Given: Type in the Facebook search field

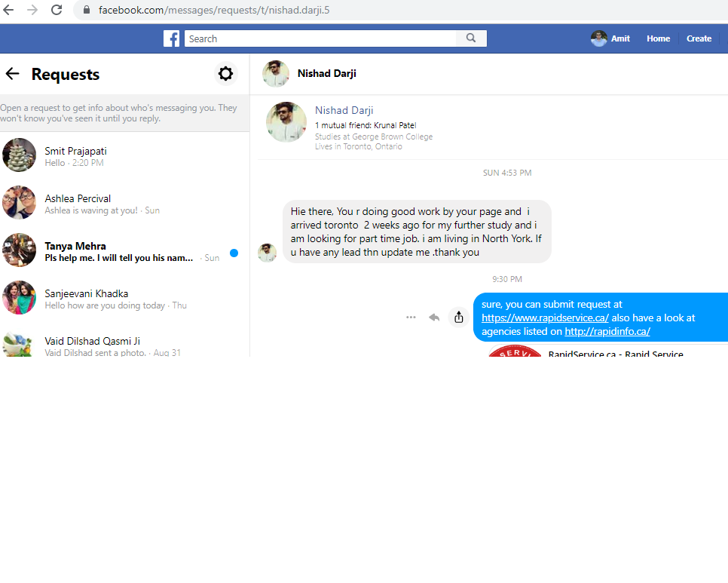Looking at the screenshot, I should (320, 38).
